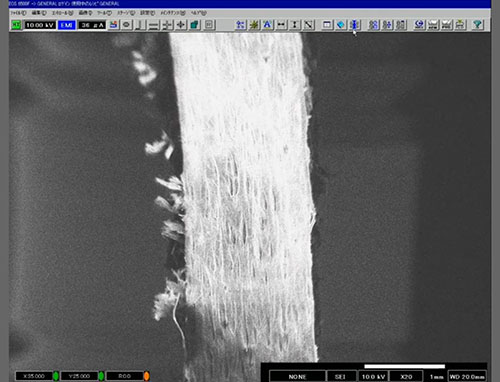
Task: Click the four-way arrow stage move icon
Action: 181,25
